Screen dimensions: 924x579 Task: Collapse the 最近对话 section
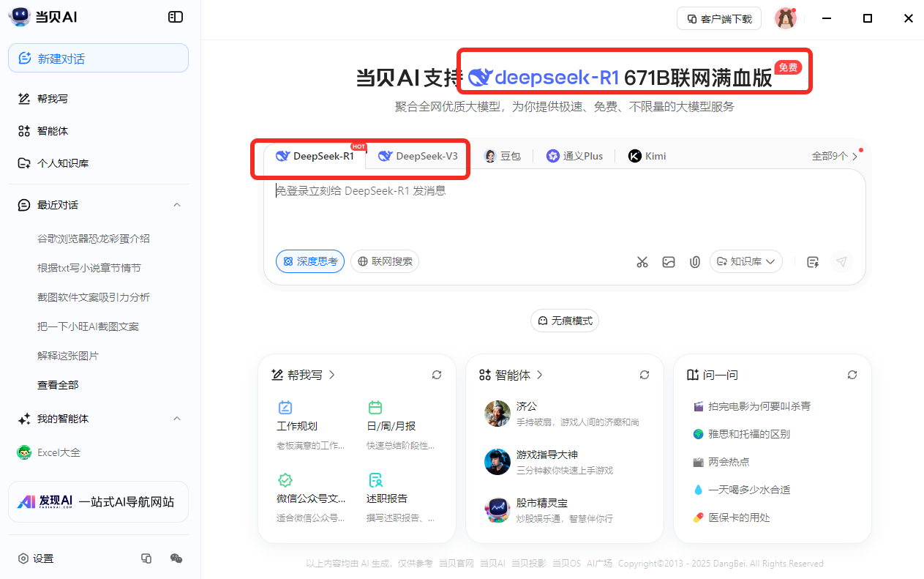176,205
